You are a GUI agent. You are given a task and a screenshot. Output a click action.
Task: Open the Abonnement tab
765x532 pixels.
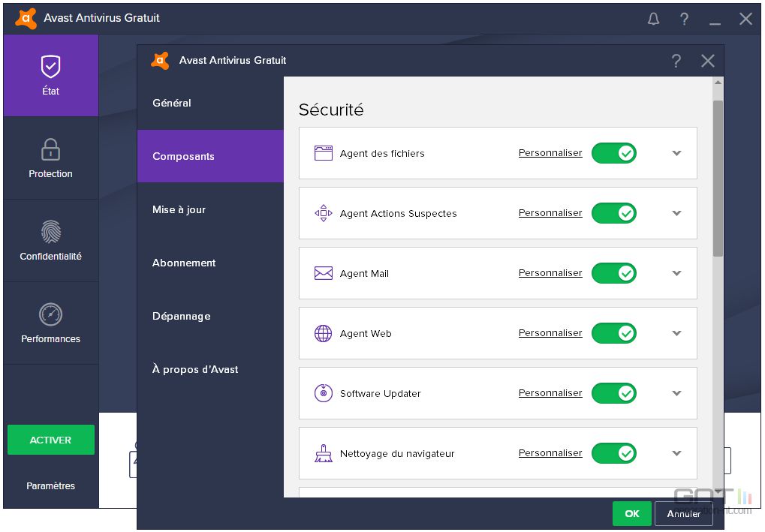tap(210, 263)
